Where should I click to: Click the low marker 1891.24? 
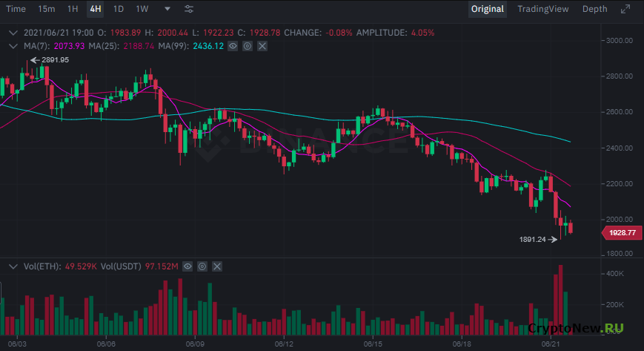pos(533,240)
